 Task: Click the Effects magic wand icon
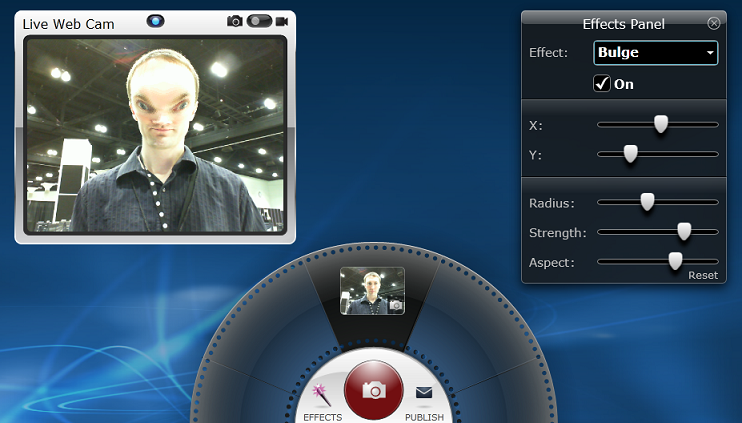pyautogui.click(x=321, y=395)
